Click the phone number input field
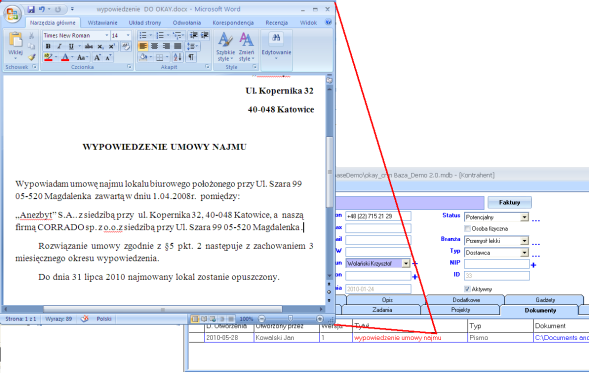Image resolution: width=589 pixels, height=373 pixels. [x=378, y=216]
